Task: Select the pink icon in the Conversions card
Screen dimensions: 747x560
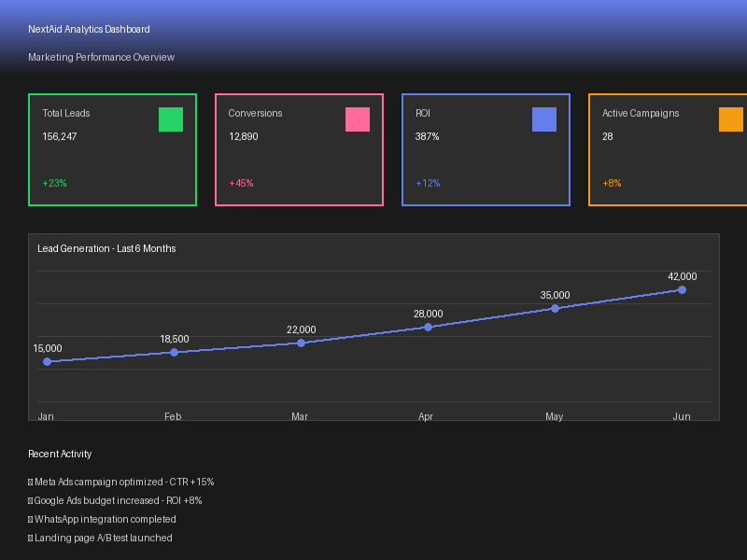Action: click(357, 119)
